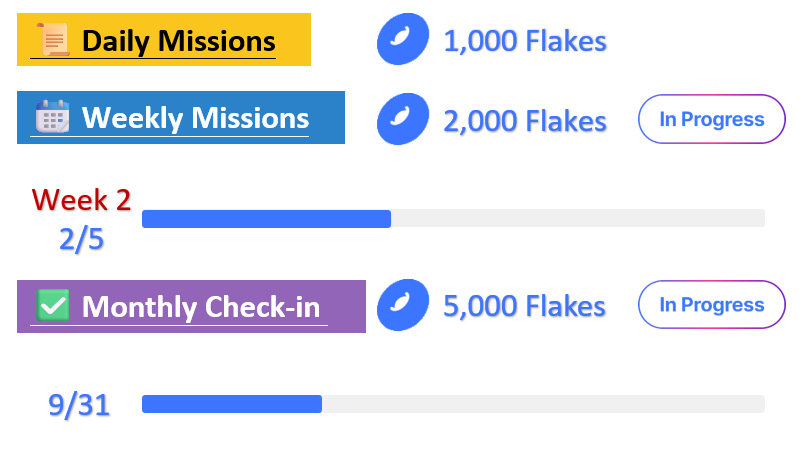Click the calendar icon beside Weekly Missions

coord(51,117)
